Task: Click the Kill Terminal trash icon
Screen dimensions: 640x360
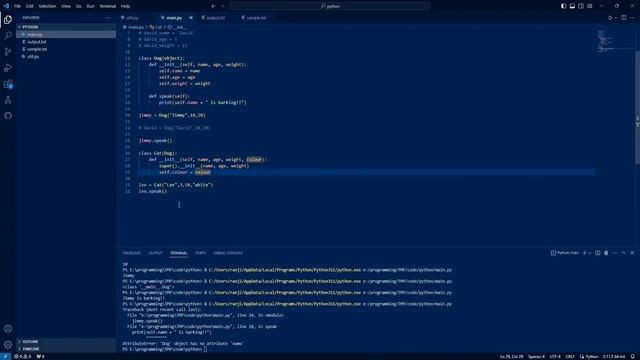Action: coord(606,253)
